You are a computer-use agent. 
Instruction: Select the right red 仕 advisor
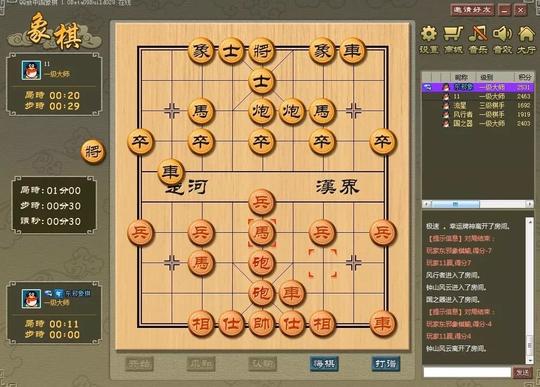point(292,323)
